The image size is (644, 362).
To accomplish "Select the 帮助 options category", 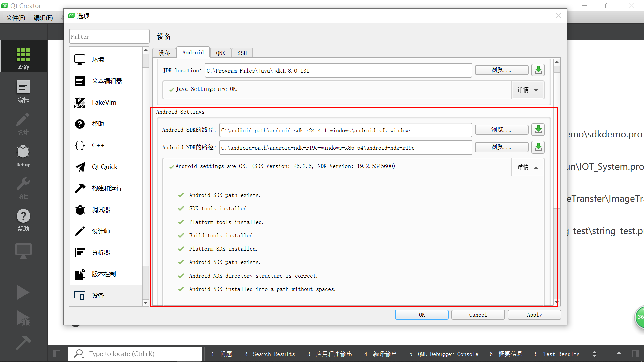I will point(106,124).
